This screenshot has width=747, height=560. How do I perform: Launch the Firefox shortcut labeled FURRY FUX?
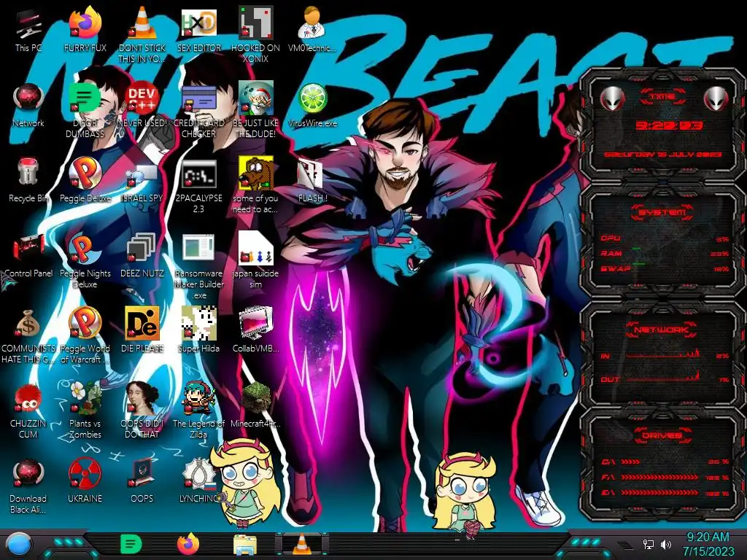pyautogui.click(x=85, y=29)
